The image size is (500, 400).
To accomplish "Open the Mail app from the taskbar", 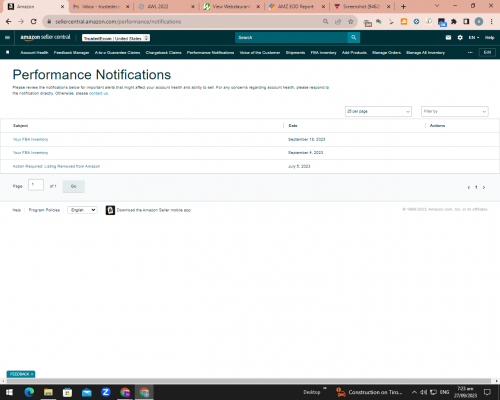I will [86, 392].
